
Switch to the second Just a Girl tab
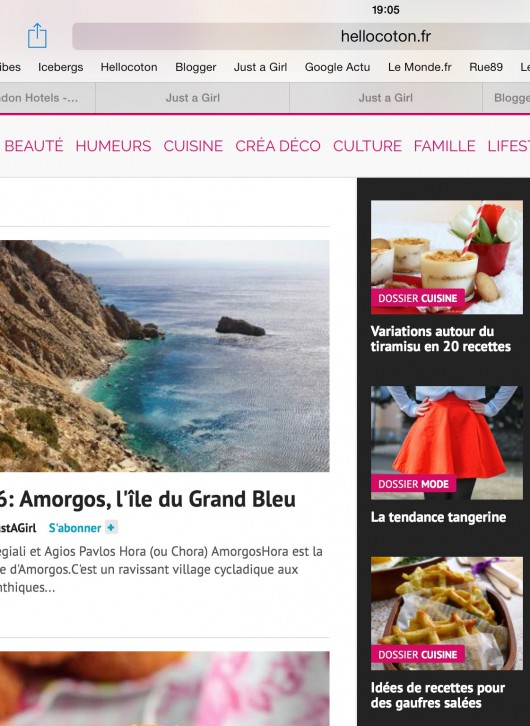(x=386, y=98)
